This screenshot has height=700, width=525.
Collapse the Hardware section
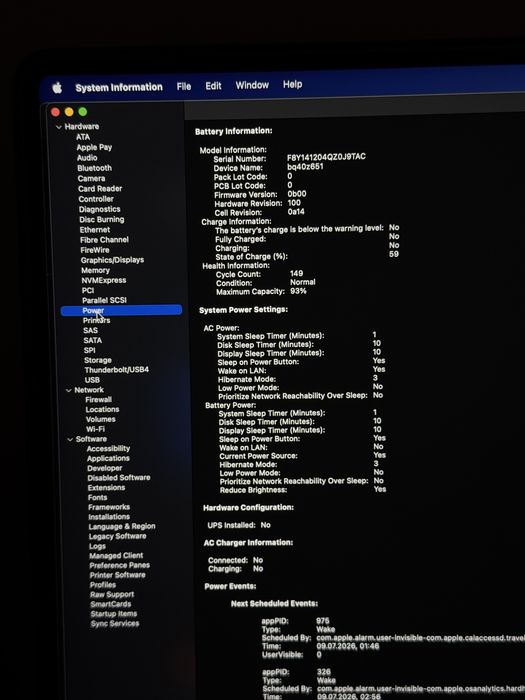(58, 127)
